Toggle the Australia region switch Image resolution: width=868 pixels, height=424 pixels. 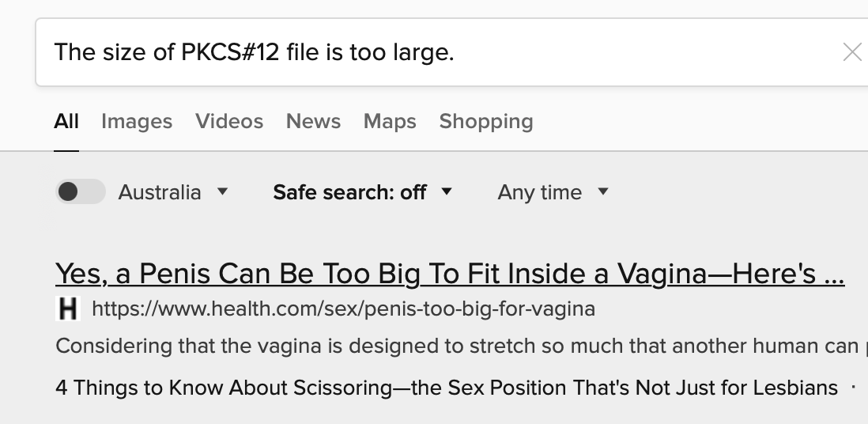(x=80, y=192)
